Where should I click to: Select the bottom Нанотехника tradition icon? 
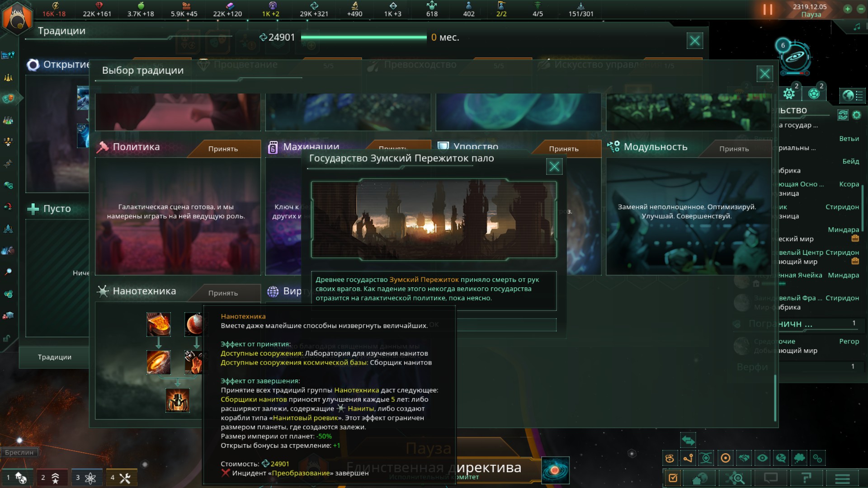[178, 400]
